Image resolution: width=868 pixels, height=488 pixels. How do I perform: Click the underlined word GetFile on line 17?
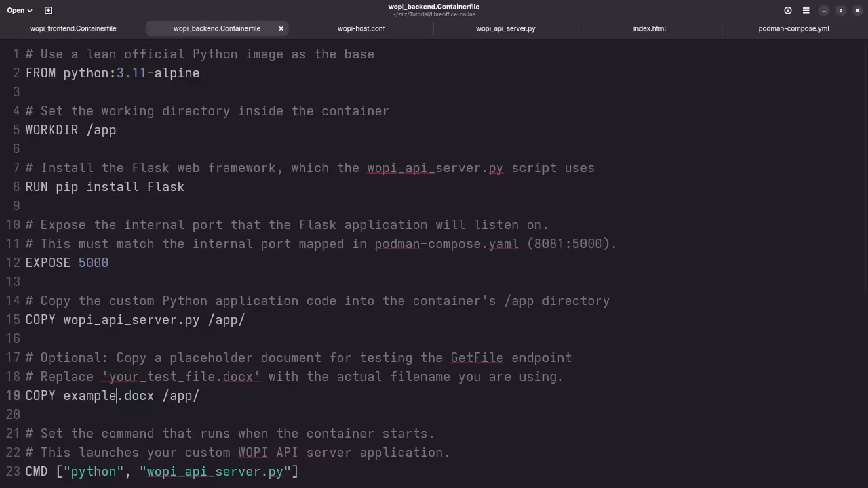click(x=477, y=358)
